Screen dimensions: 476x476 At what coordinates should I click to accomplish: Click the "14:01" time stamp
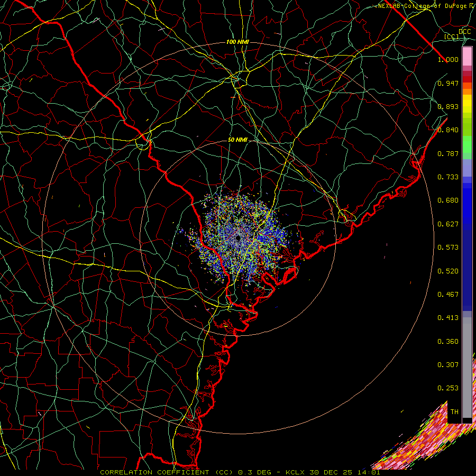(369, 472)
